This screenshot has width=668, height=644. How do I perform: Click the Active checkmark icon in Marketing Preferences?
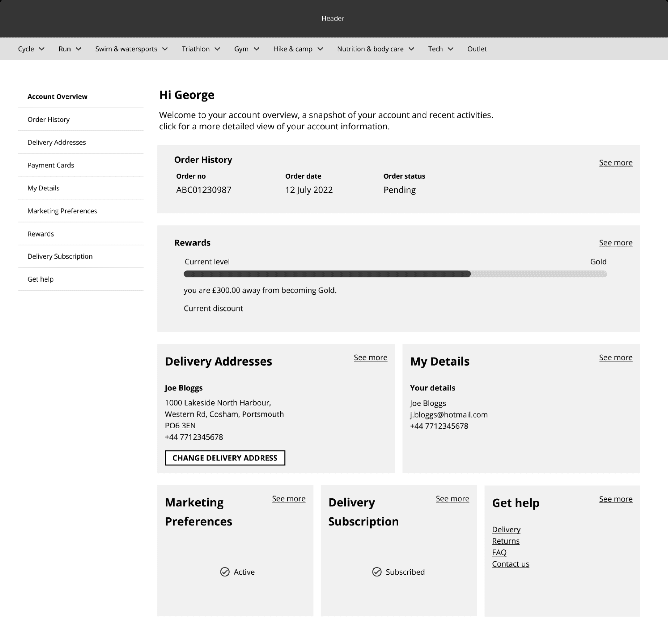(x=225, y=572)
